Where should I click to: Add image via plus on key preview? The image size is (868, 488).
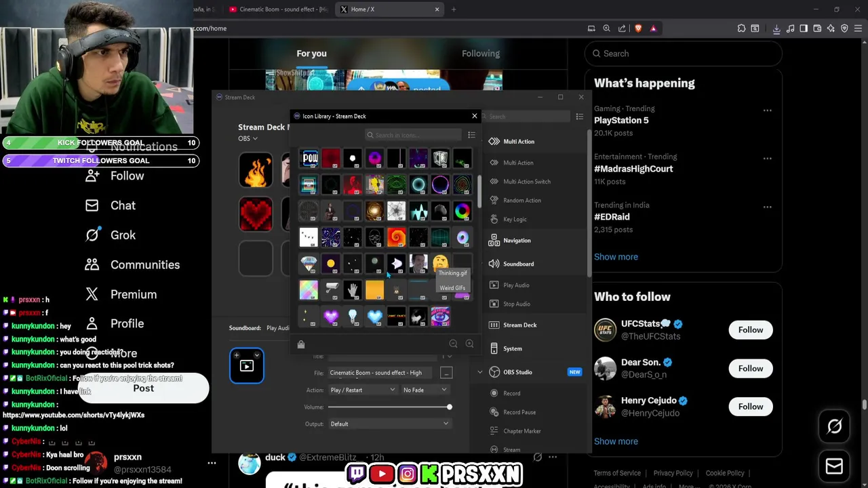click(x=237, y=355)
